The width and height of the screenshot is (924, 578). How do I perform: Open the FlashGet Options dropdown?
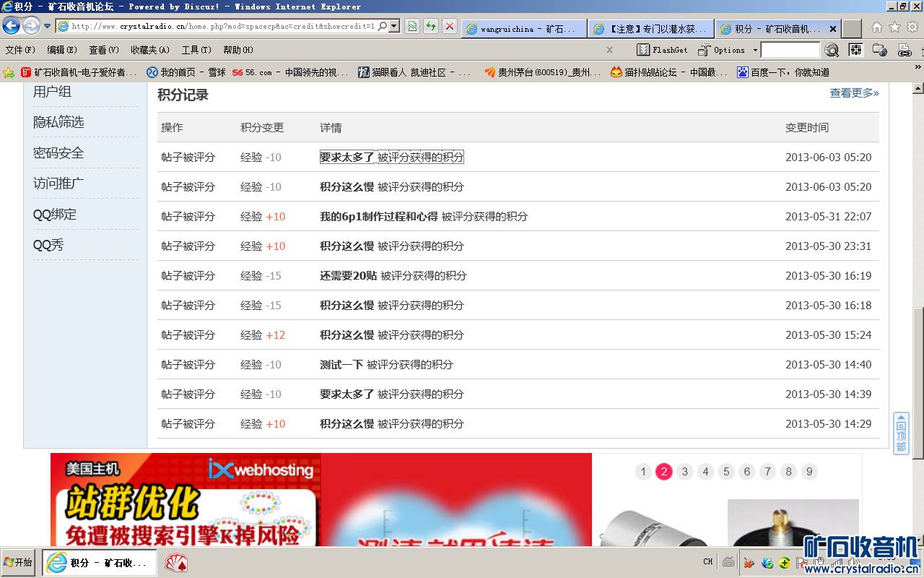(x=755, y=50)
